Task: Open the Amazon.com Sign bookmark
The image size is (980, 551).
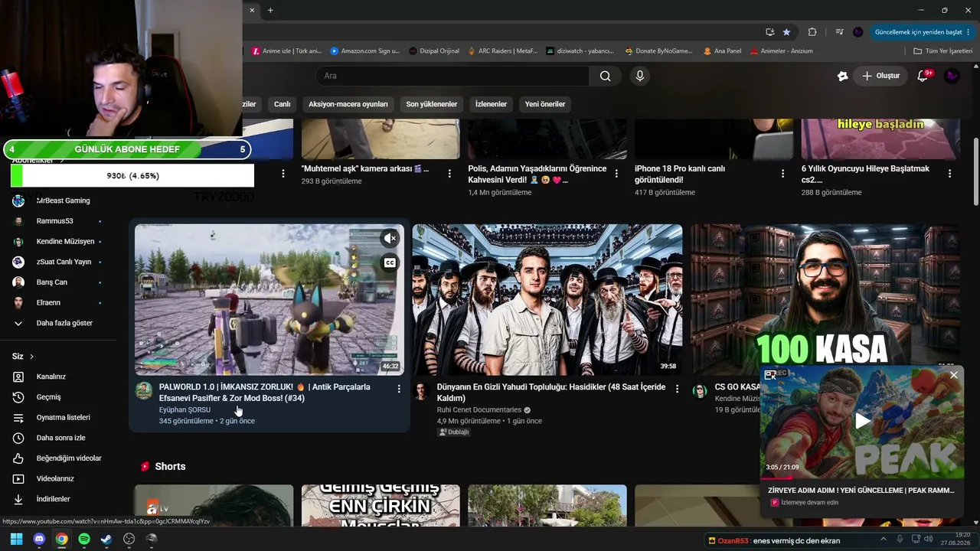Action: (365, 51)
